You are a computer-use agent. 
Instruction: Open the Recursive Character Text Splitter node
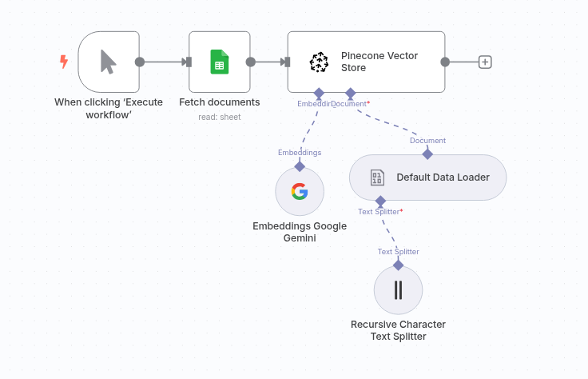[398, 290]
